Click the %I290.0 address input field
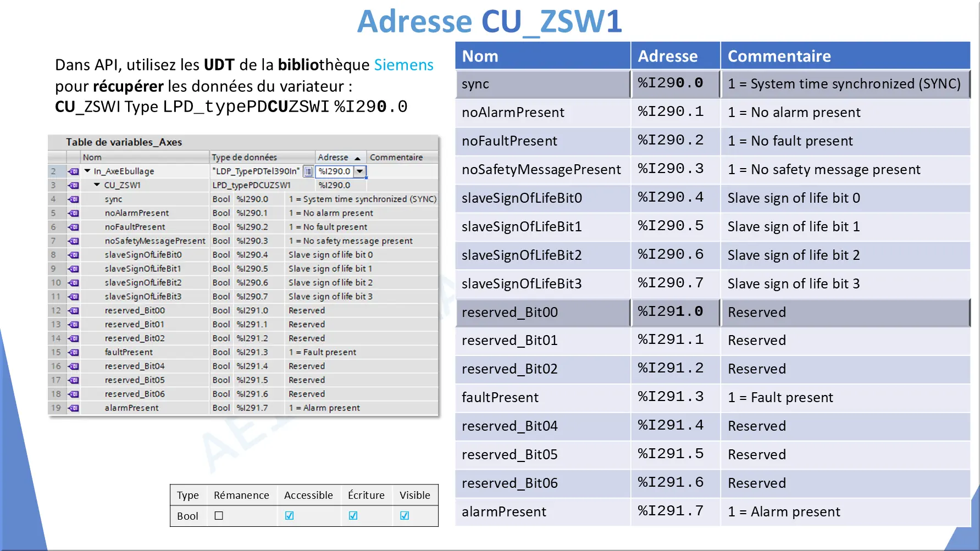 pyautogui.click(x=334, y=171)
